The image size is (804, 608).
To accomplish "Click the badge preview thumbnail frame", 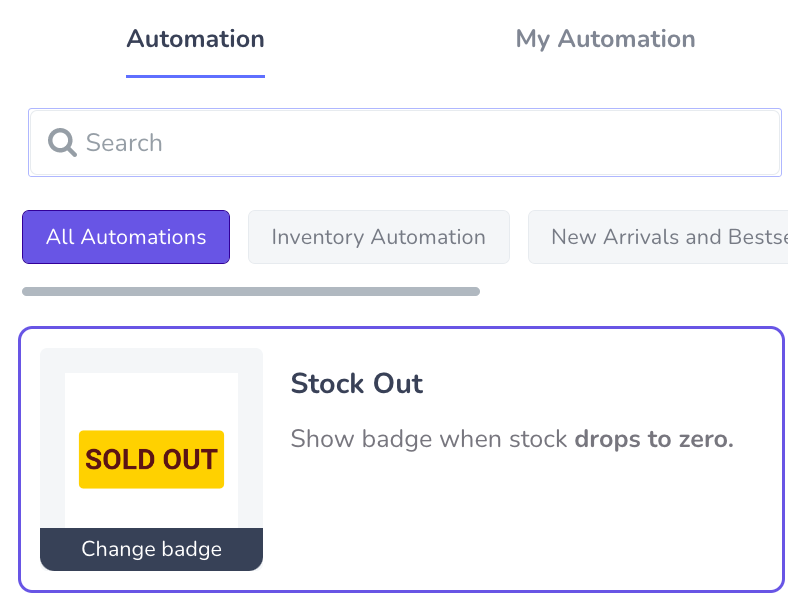I will pos(151,459).
